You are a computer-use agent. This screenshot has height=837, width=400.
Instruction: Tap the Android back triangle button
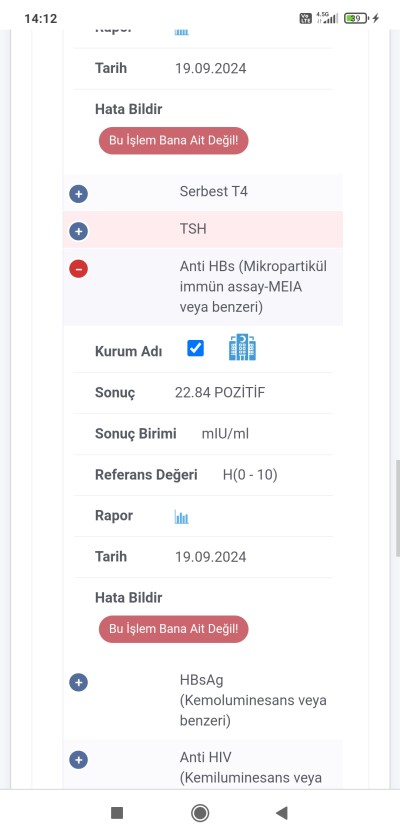tap(281, 813)
